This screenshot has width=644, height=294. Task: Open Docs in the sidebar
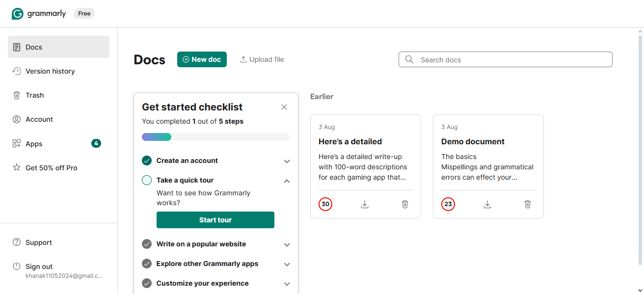[58, 47]
